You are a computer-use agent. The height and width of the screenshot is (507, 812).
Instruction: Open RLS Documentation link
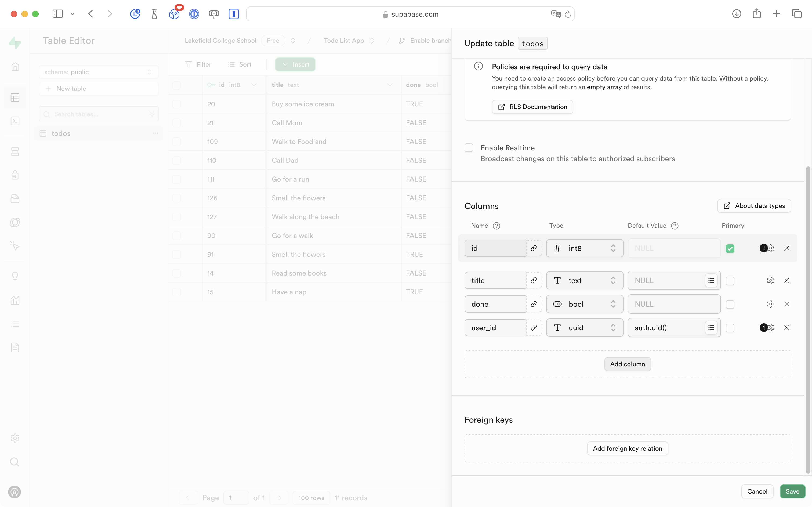point(532,107)
